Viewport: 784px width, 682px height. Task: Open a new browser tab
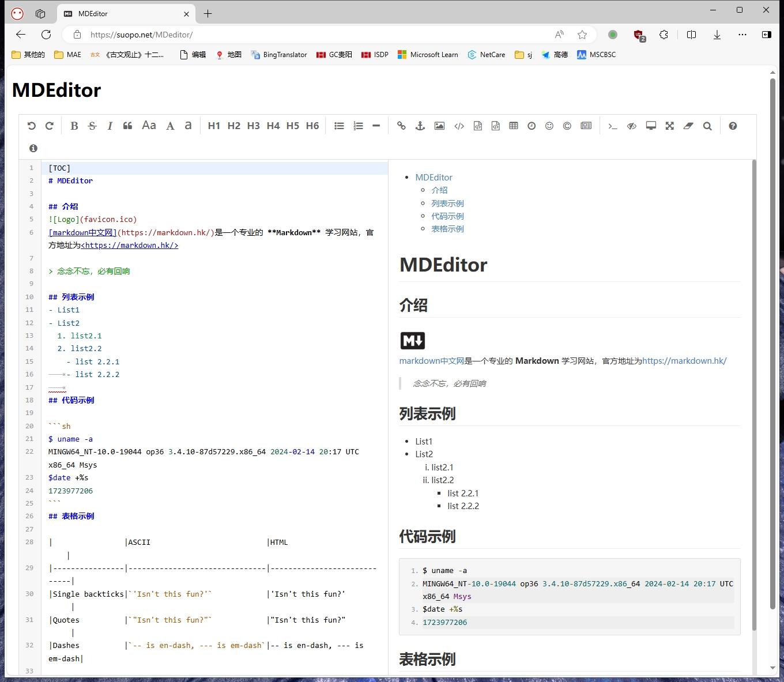point(208,13)
